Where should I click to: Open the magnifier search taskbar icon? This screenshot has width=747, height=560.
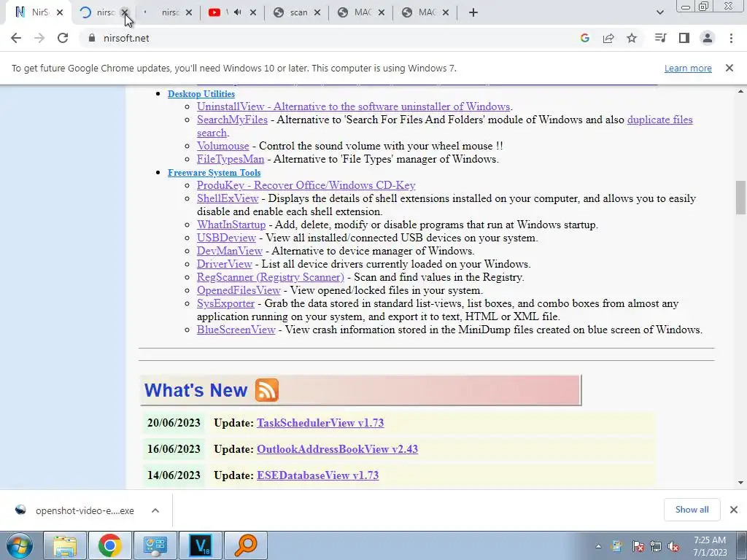(245, 545)
